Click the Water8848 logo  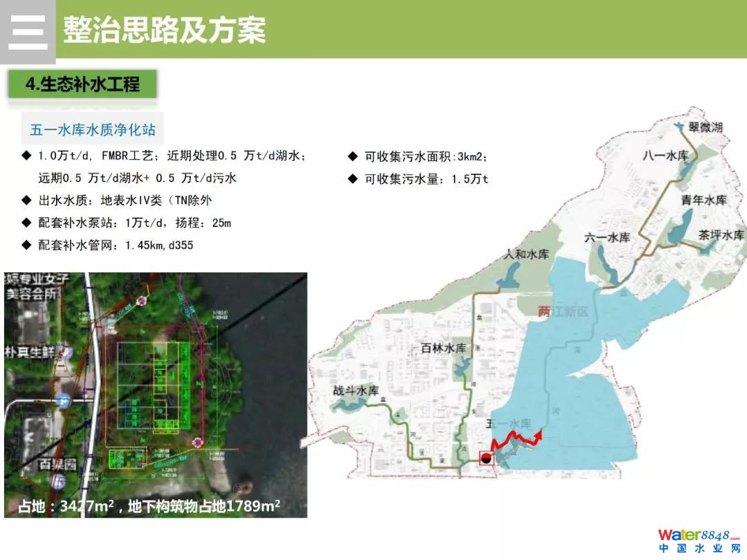tap(698, 536)
